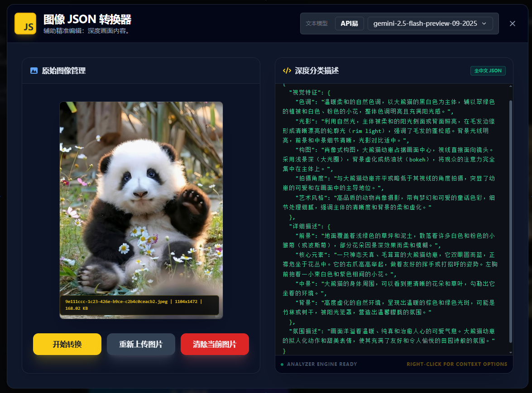Click 重新上传图片 to re-upload an image
532x393 pixels.
[141, 344]
